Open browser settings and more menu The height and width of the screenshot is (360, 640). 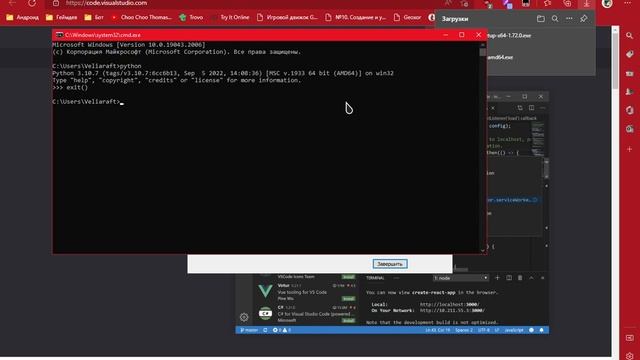pyautogui.click(x=628, y=3)
